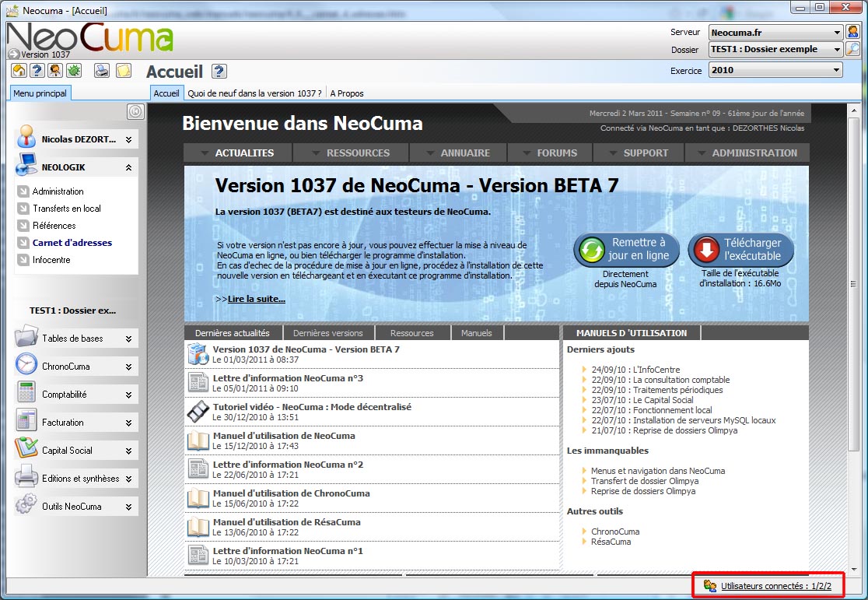Open the SUPPORT navigation menu
Screen dimensions: 868x600
click(x=639, y=153)
